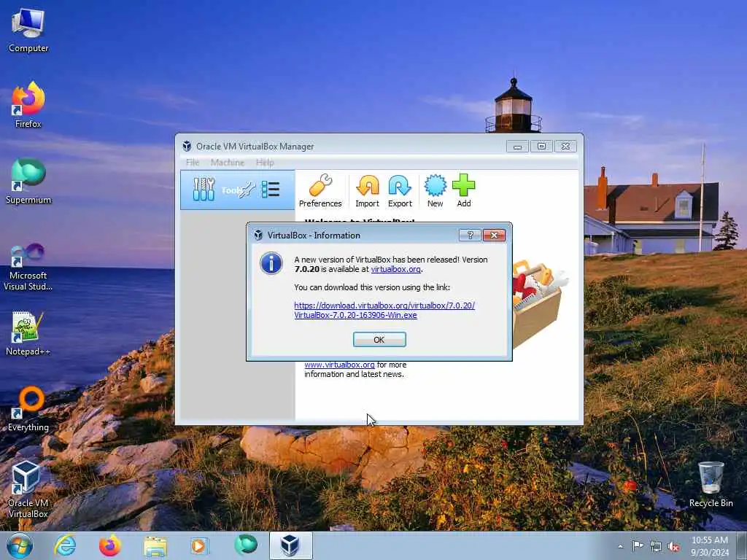
Task: Select the Supermium desktop shortcut
Action: 28,182
